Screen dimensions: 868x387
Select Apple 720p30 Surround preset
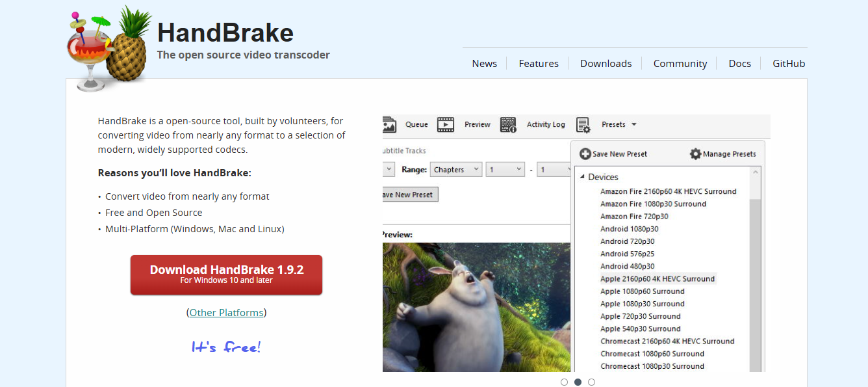tap(640, 316)
